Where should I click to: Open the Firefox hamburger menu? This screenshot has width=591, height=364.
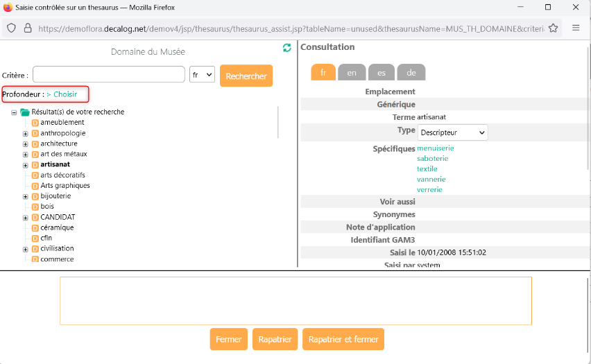pos(576,28)
